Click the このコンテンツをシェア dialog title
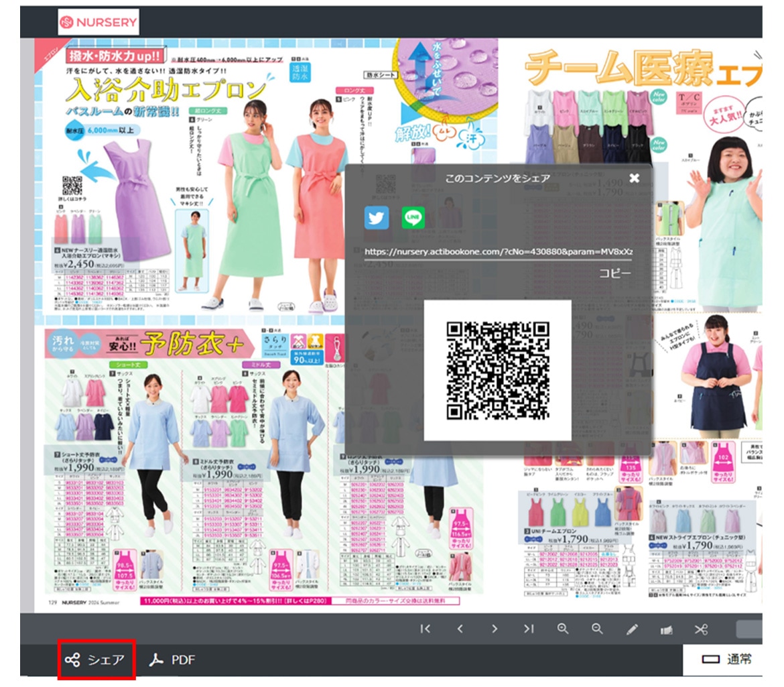 pyautogui.click(x=497, y=178)
